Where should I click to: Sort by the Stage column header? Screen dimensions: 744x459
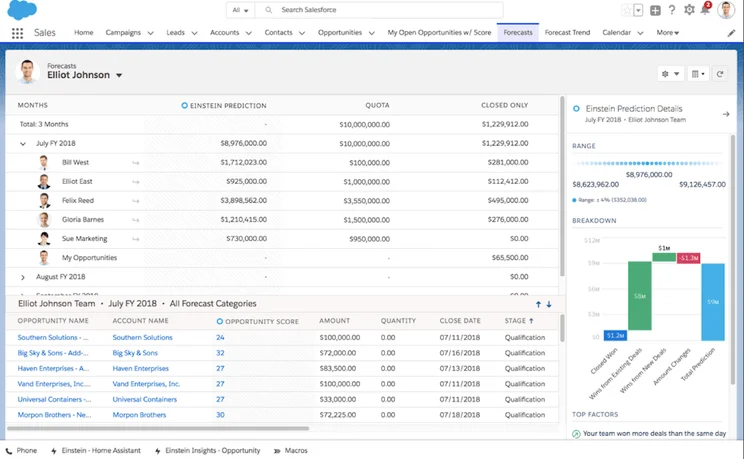click(519, 321)
